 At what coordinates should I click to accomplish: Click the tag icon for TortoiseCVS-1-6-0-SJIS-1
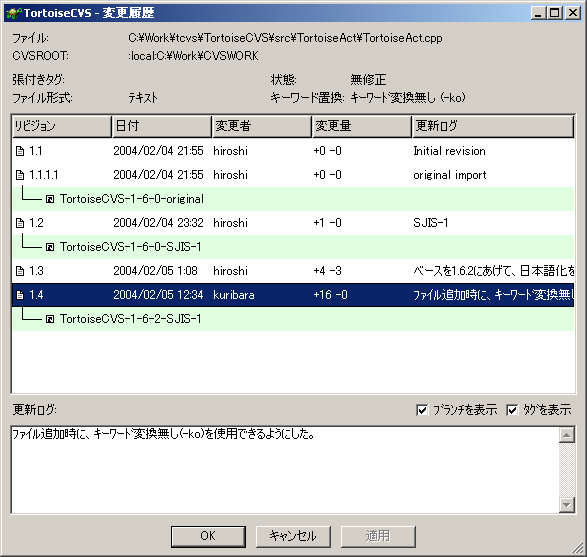50,247
